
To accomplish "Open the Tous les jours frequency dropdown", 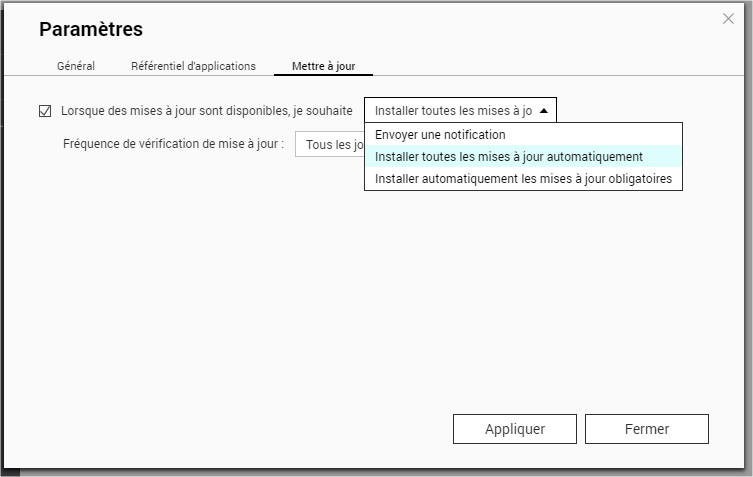I will (330, 145).
